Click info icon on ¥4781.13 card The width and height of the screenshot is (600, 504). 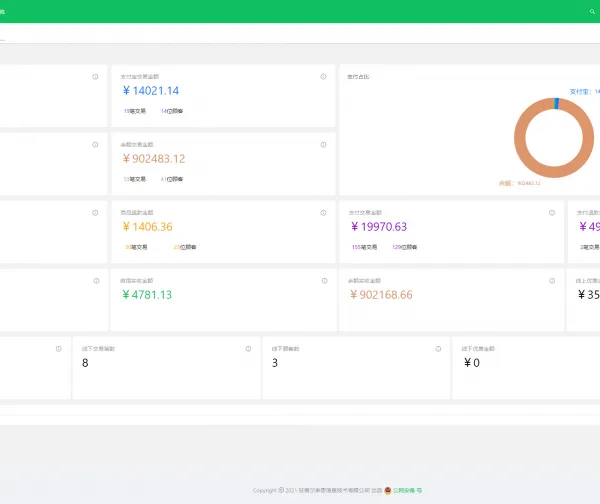click(x=324, y=281)
